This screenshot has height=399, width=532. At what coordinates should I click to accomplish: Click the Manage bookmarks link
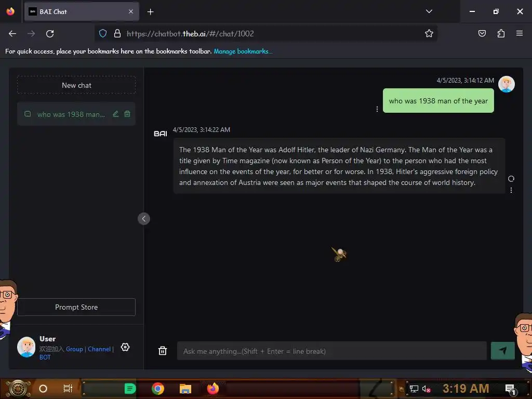pos(243,51)
